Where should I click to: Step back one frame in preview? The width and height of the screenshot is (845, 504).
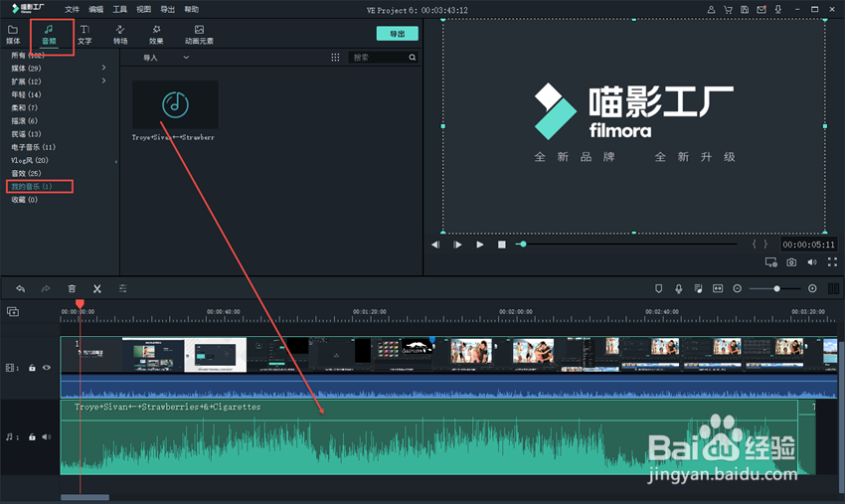point(435,245)
